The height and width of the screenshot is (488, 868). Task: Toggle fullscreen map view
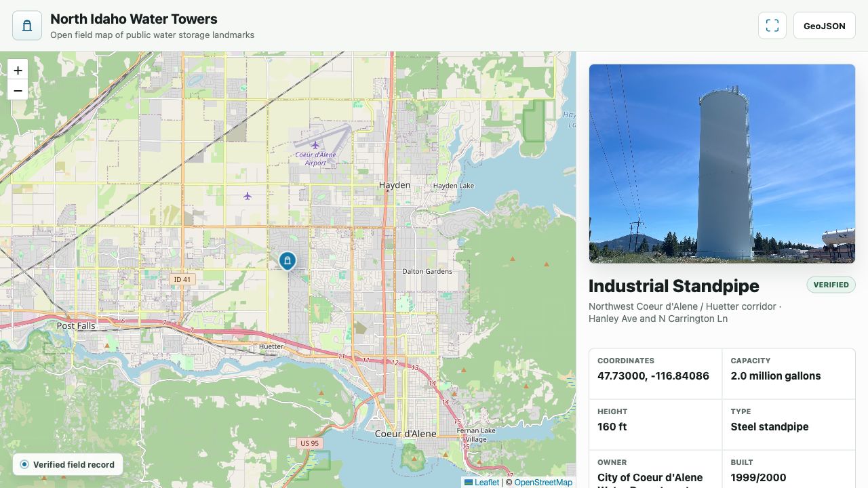click(772, 26)
